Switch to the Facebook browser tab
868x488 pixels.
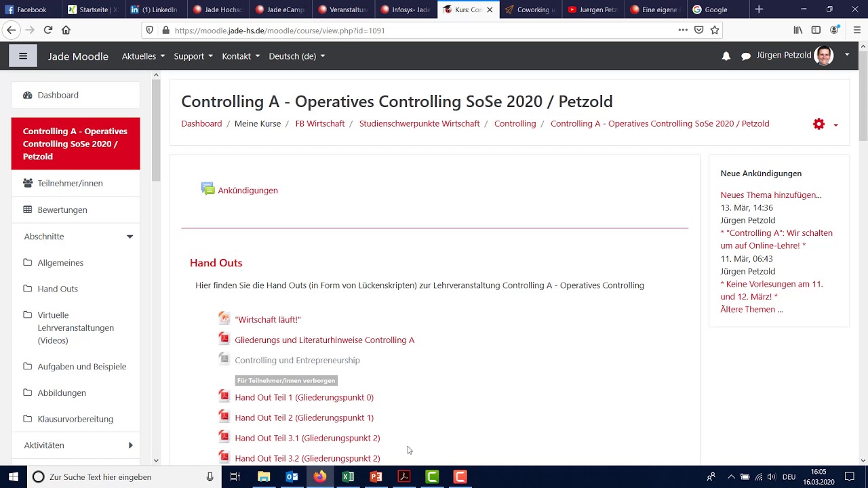point(31,9)
